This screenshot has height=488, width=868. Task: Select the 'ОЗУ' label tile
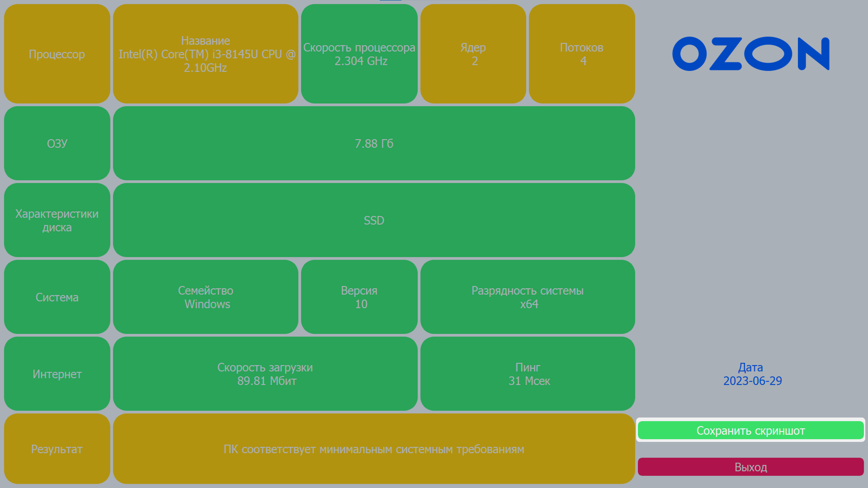[x=57, y=143]
